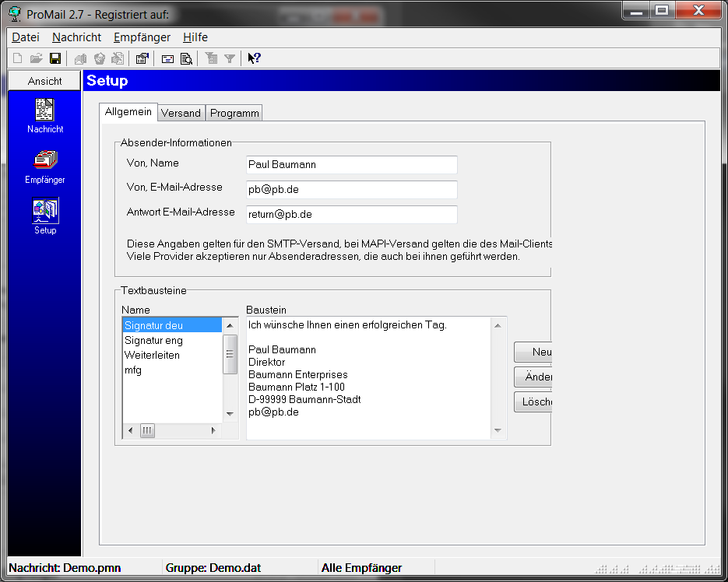Click the Name list scroll up arrow

point(230,326)
